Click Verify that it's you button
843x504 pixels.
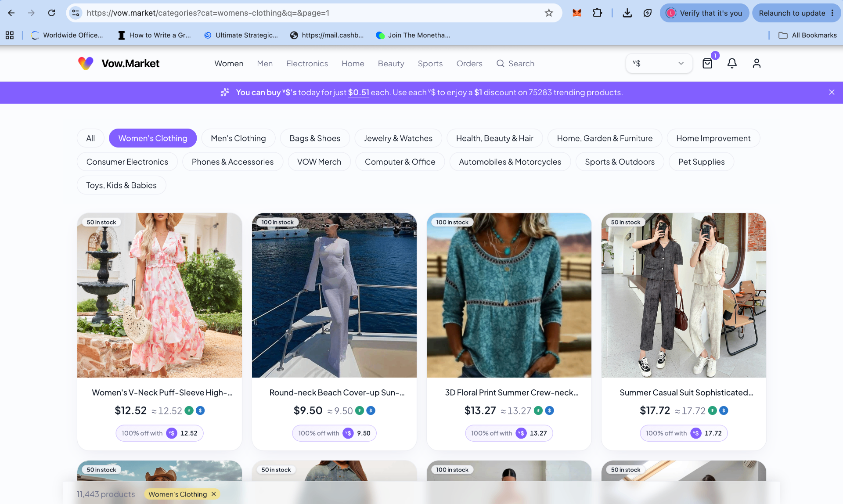click(x=704, y=13)
